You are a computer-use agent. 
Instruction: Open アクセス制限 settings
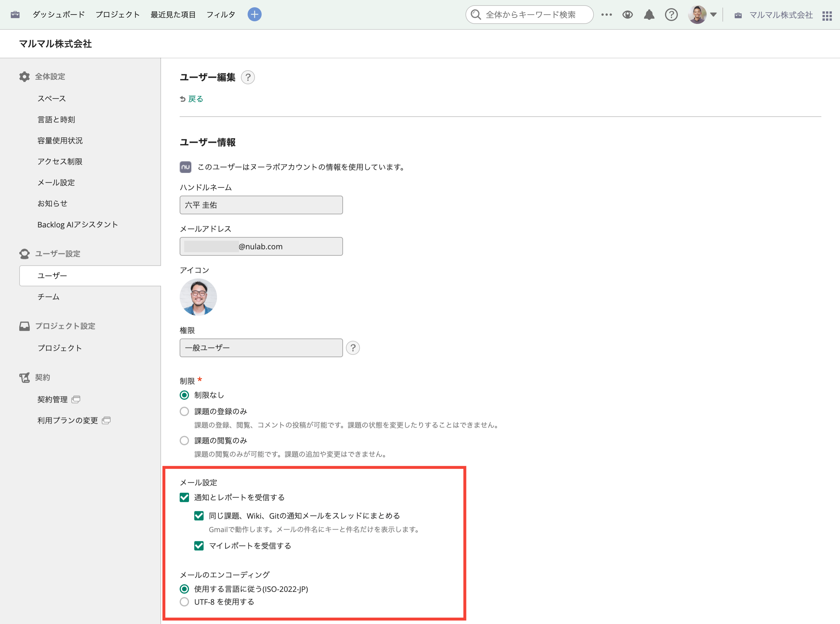[60, 162]
